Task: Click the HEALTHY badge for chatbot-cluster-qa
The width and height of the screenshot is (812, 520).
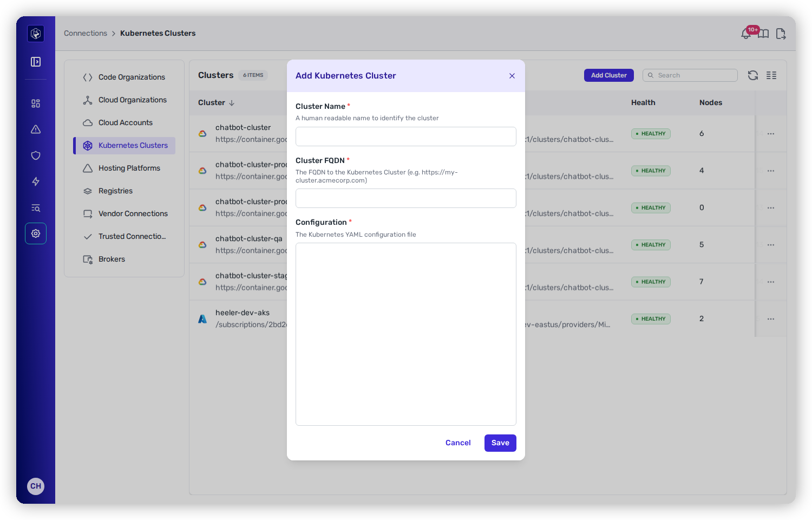Action: coord(651,245)
